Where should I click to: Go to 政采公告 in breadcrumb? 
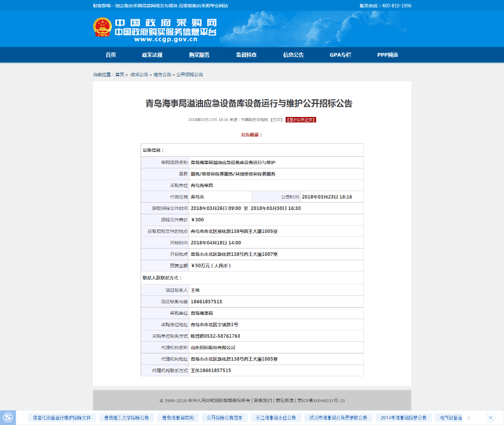[x=139, y=75]
